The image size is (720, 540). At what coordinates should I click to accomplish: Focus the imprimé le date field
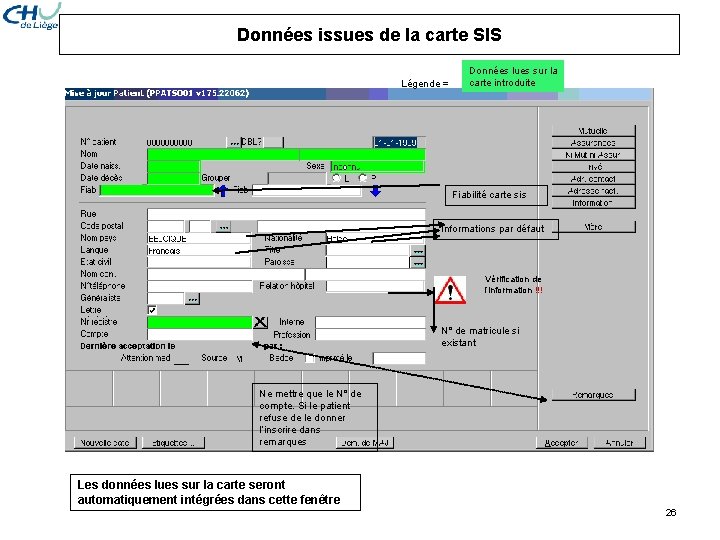tap(399, 358)
